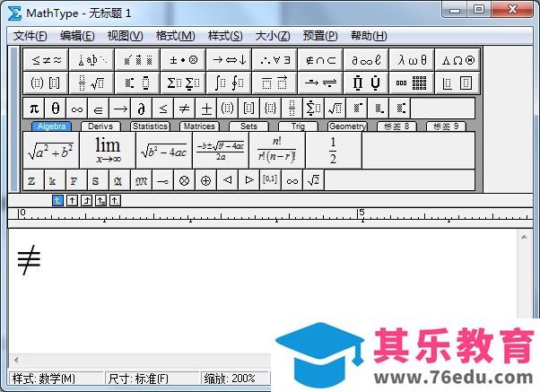Viewport: 540px width, 392px height.
Task: Insert the n!/r!(n−r)! combination expression
Action: 277,151
